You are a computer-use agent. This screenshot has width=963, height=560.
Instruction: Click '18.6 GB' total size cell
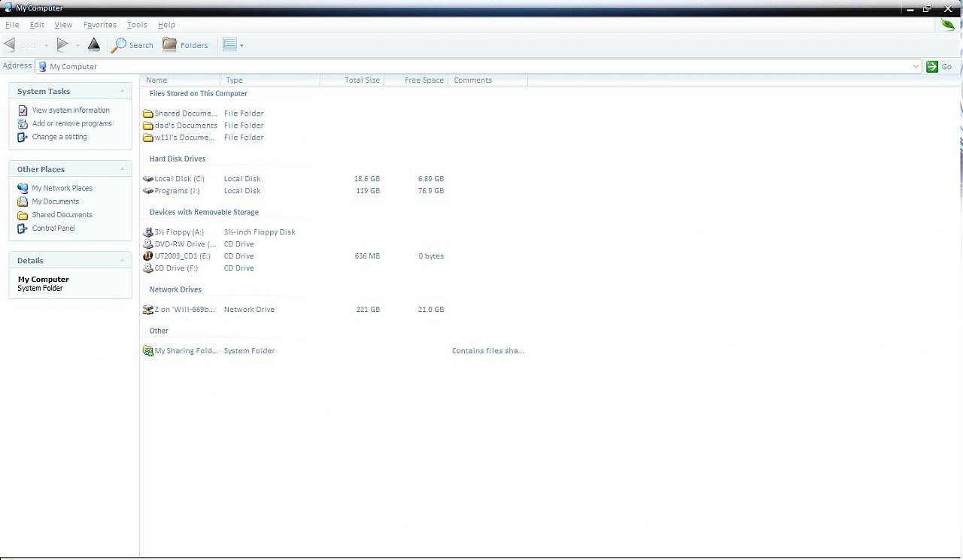(367, 179)
